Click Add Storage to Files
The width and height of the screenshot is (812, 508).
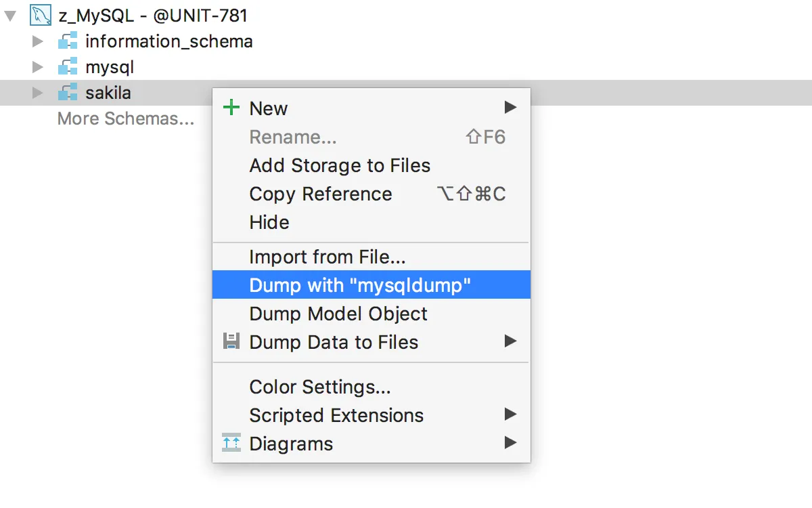(339, 166)
